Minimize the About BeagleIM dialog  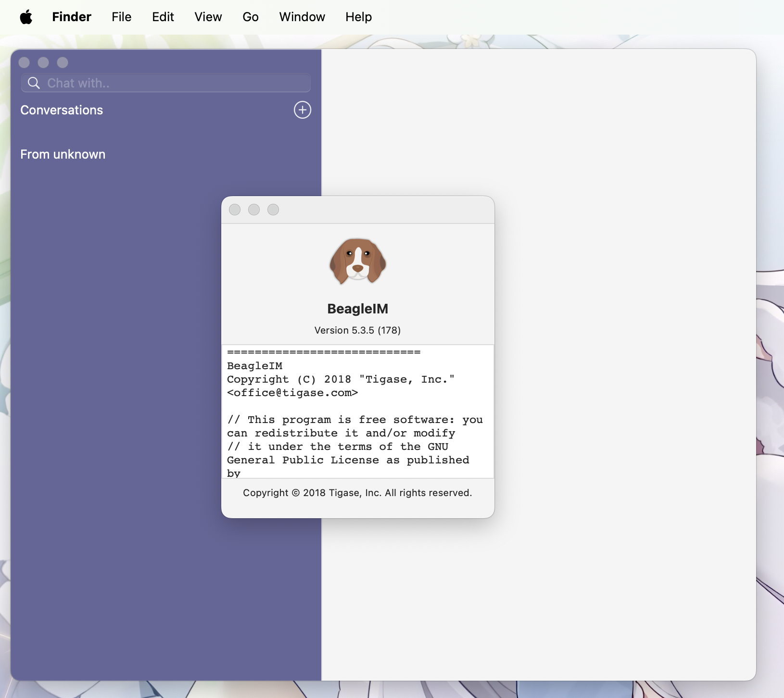coord(254,210)
